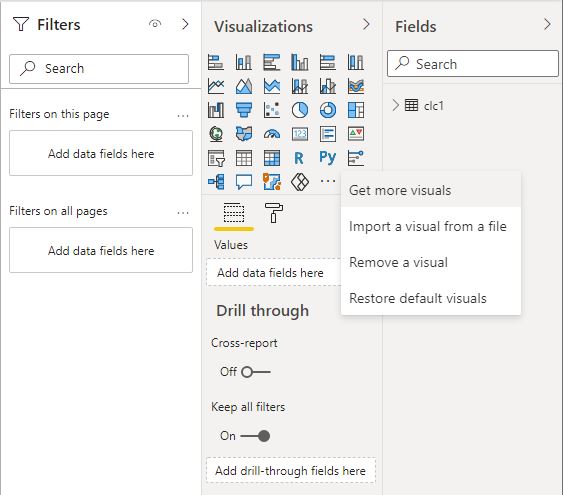Collapse the Visualizations pane chevron
563x495 pixels.
pyautogui.click(x=366, y=24)
